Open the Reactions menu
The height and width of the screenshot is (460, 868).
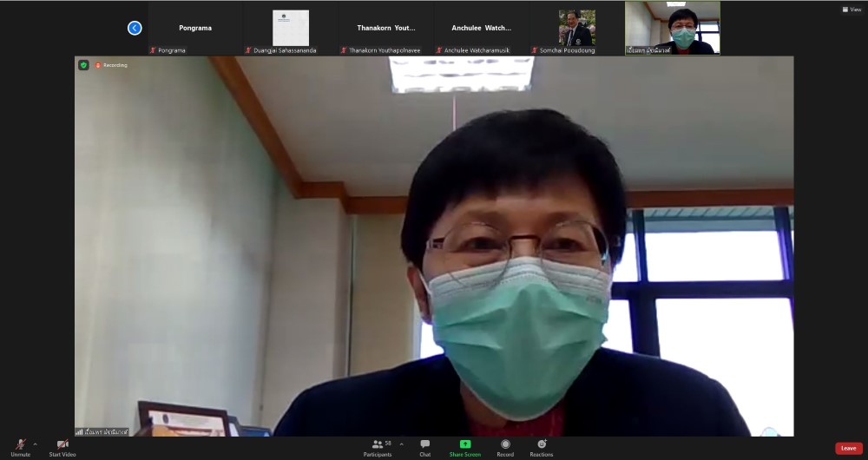[542, 446]
